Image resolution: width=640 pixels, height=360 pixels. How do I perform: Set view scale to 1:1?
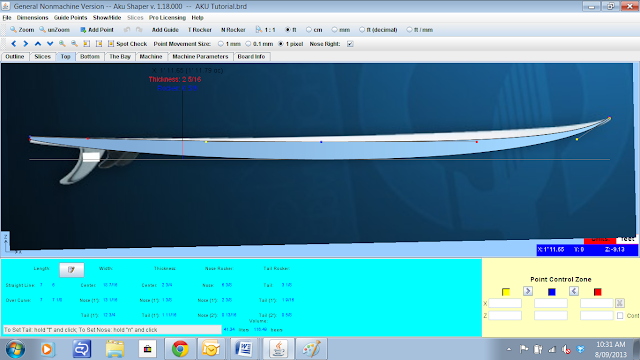point(265,30)
